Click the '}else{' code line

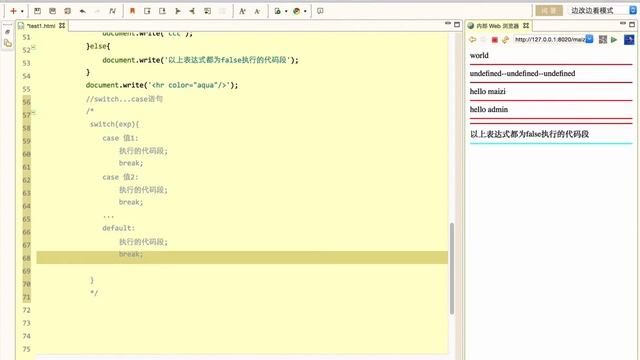coord(98,46)
